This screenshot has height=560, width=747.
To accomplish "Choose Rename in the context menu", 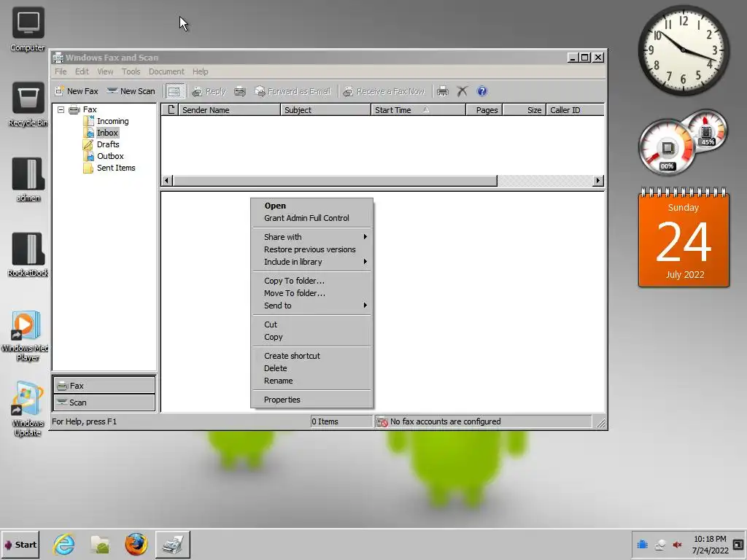I will [x=311, y=381].
